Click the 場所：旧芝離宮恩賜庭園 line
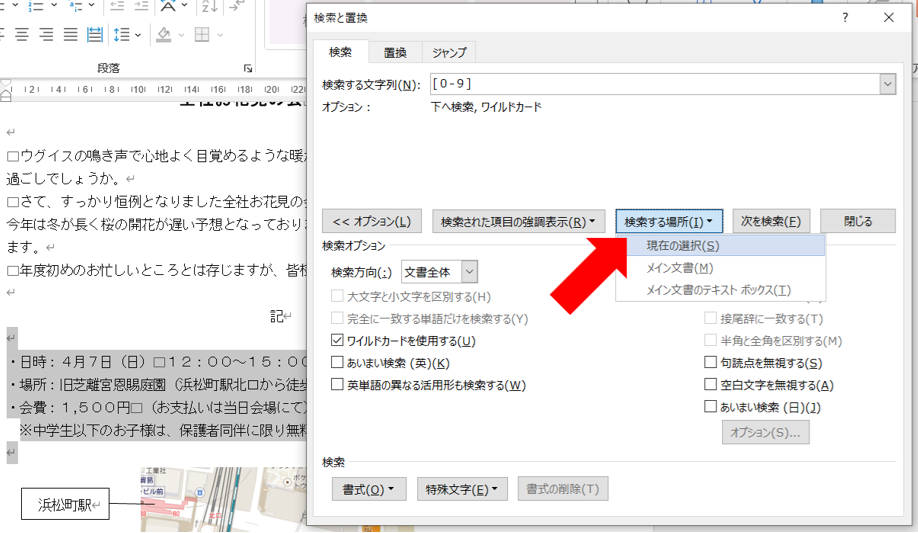The image size is (918, 533). 157,385
